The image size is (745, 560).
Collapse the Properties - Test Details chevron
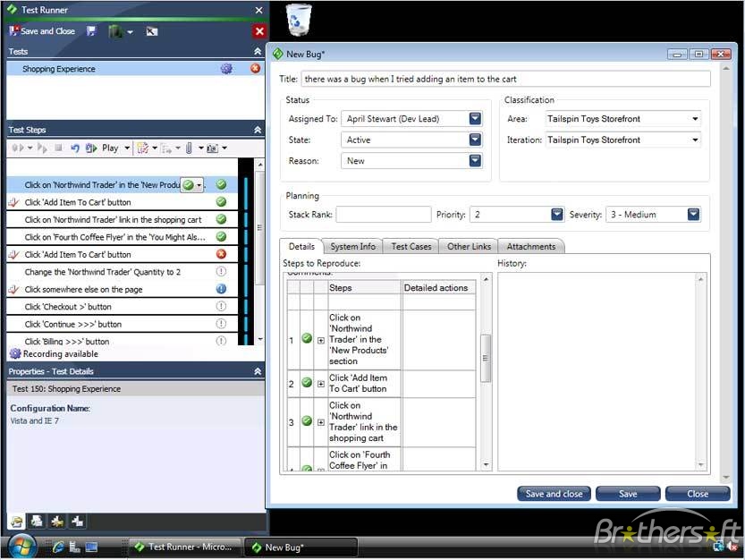[258, 371]
